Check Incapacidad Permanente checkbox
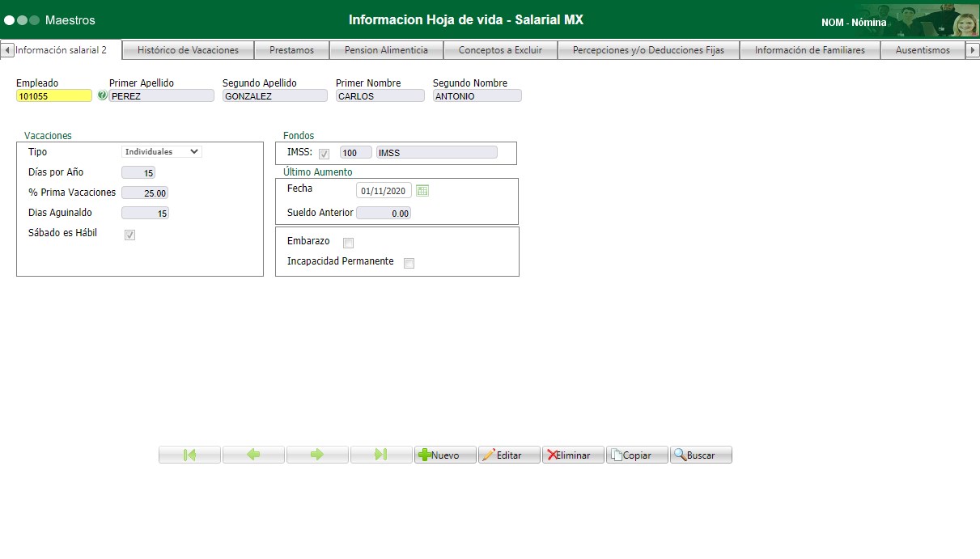 pos(409,263)
